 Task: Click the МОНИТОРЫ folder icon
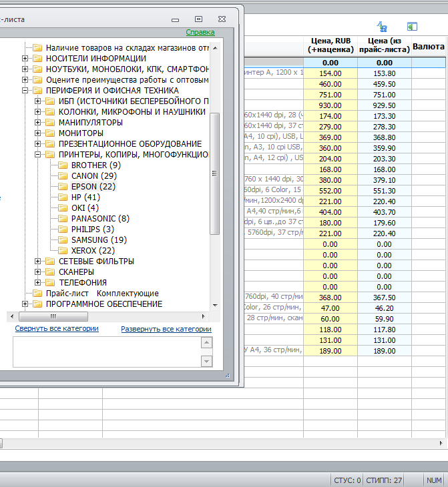[x=50, y=133]
